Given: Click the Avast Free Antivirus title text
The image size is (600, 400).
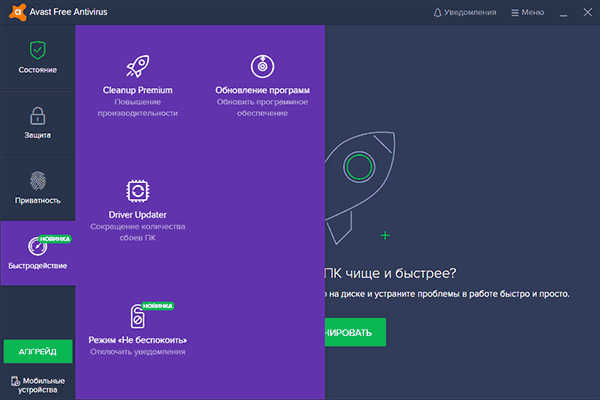Looking at the screenshot, I should (68, 12).
